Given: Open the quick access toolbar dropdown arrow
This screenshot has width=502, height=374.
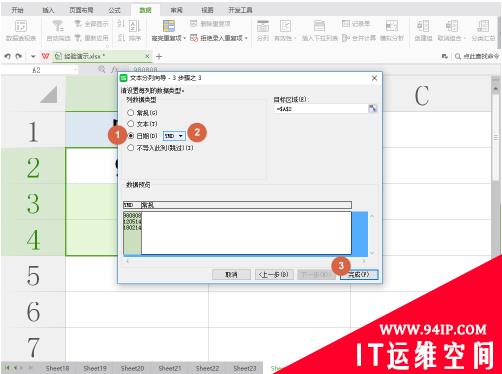Looking at the screenshot, I should (x=33, y=57).
